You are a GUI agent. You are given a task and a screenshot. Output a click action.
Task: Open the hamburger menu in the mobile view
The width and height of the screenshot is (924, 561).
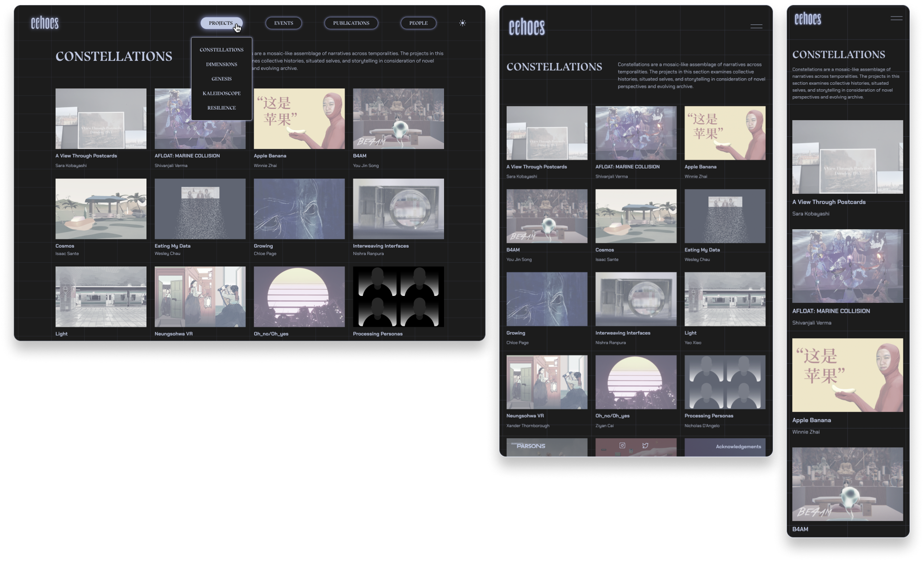click(896, 18)
